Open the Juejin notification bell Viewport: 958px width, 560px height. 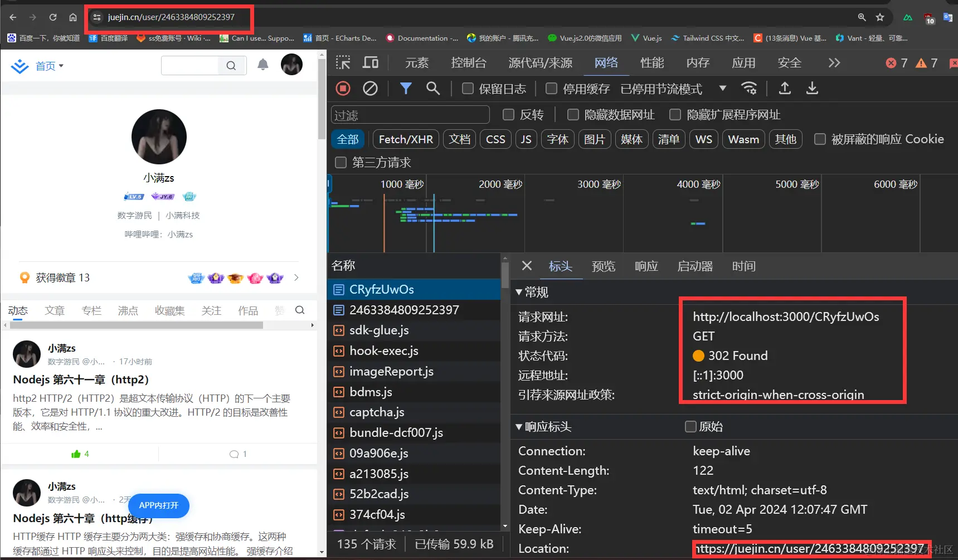point(263,65)
